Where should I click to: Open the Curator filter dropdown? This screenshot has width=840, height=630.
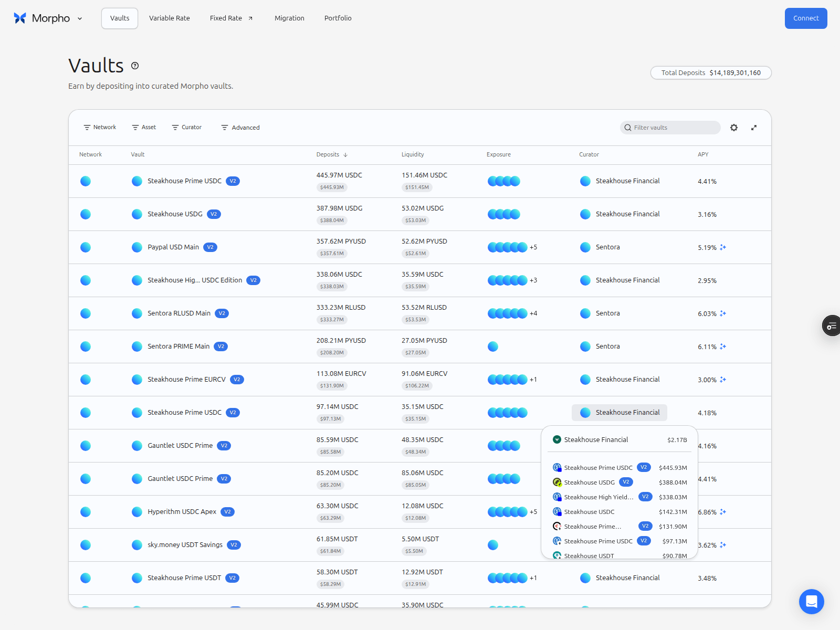point(187,128)
